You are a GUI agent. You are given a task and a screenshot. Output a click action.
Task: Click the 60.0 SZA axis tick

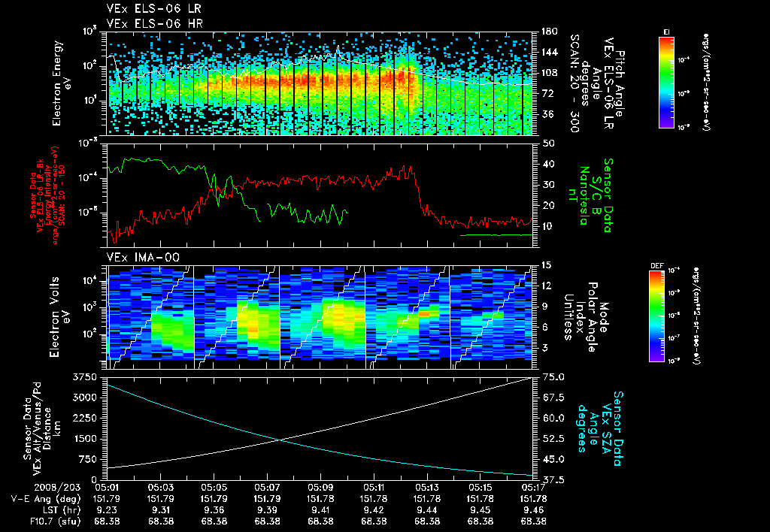pyautogui.click(x=553, y=418)
